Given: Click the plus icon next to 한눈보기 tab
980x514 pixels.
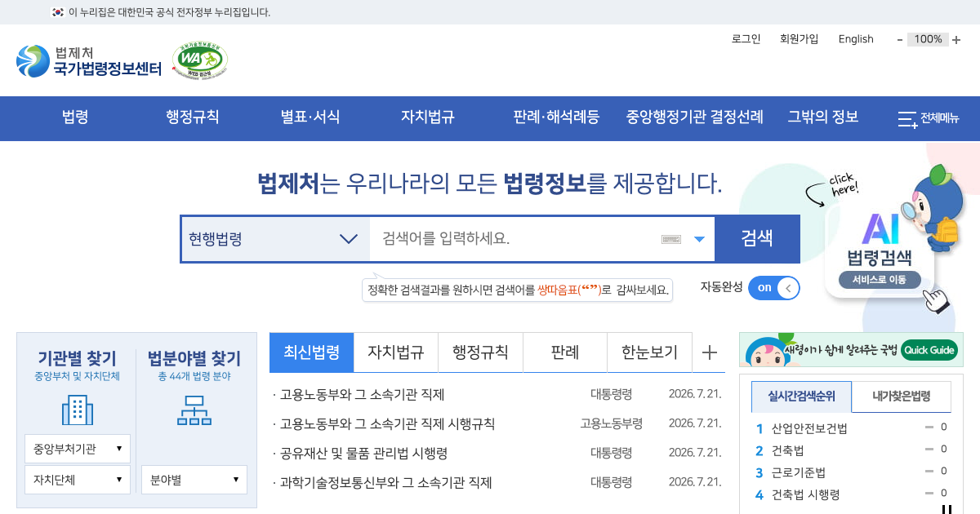Looking at the screenshot, I should click(710, 352).
